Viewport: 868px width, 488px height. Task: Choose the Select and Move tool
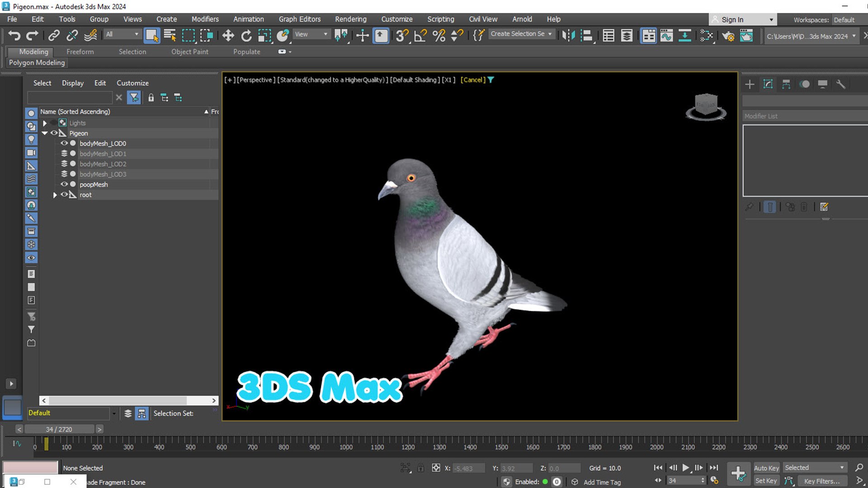tap(228, 35)
